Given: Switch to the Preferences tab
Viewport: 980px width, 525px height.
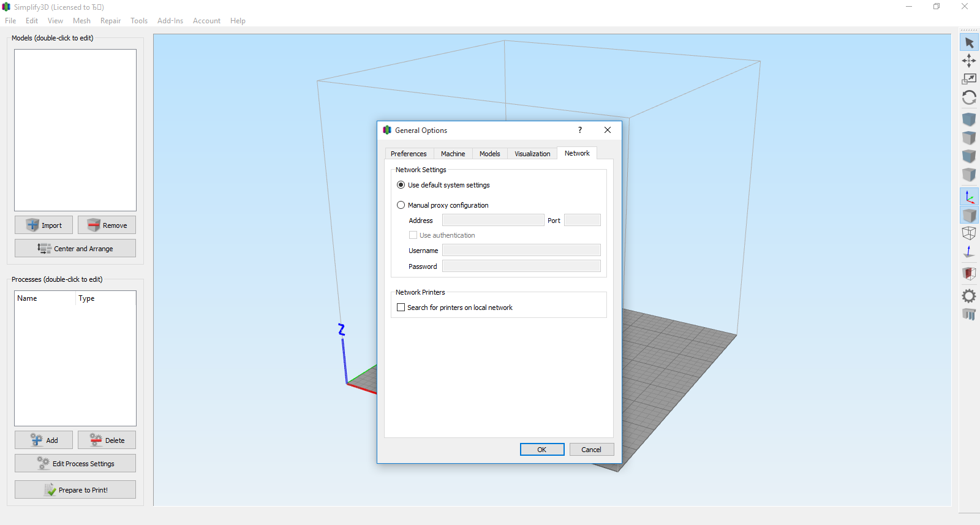Looking at the screenshot, I should (x=409, y=154).
